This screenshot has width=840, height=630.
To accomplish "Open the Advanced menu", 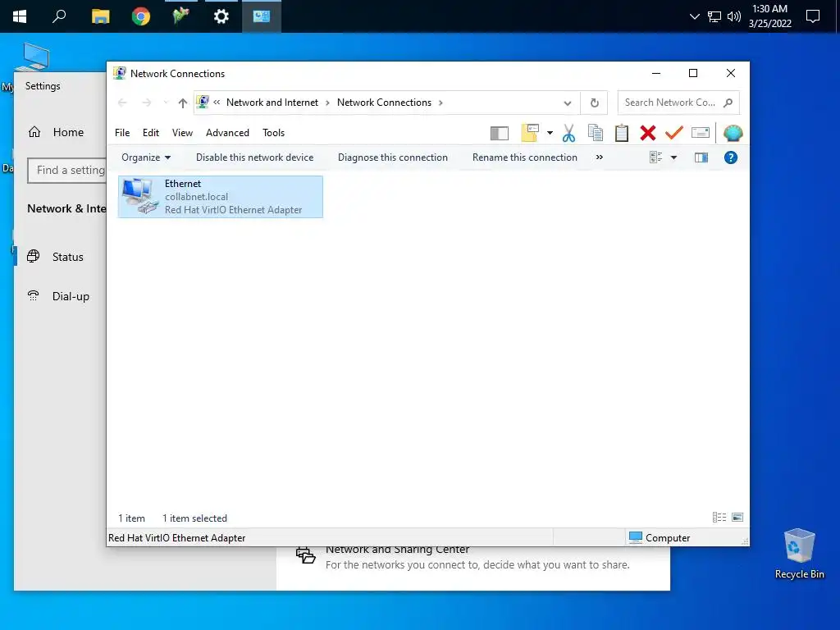I will (x=227, y=133).
